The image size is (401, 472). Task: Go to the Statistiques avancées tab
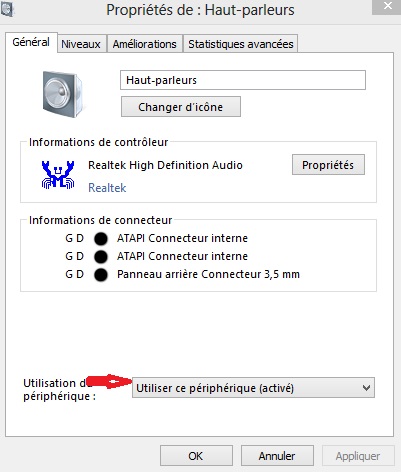click(x=241, y=44)
